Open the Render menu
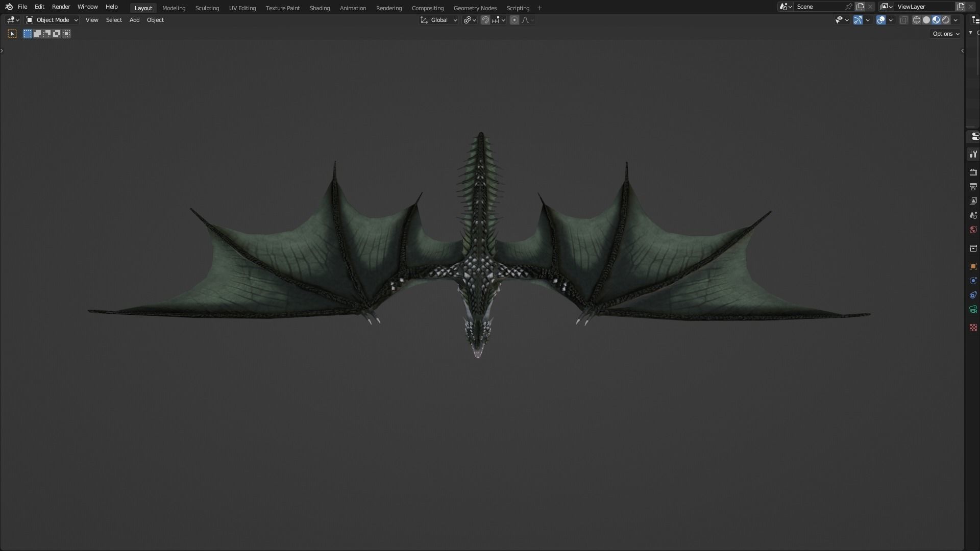Viewport: 980px width, 551px height. pos(61,7)
